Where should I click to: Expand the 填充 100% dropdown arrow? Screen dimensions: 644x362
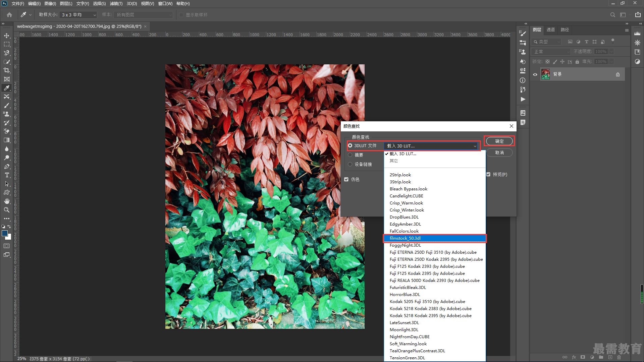point(611,62)
